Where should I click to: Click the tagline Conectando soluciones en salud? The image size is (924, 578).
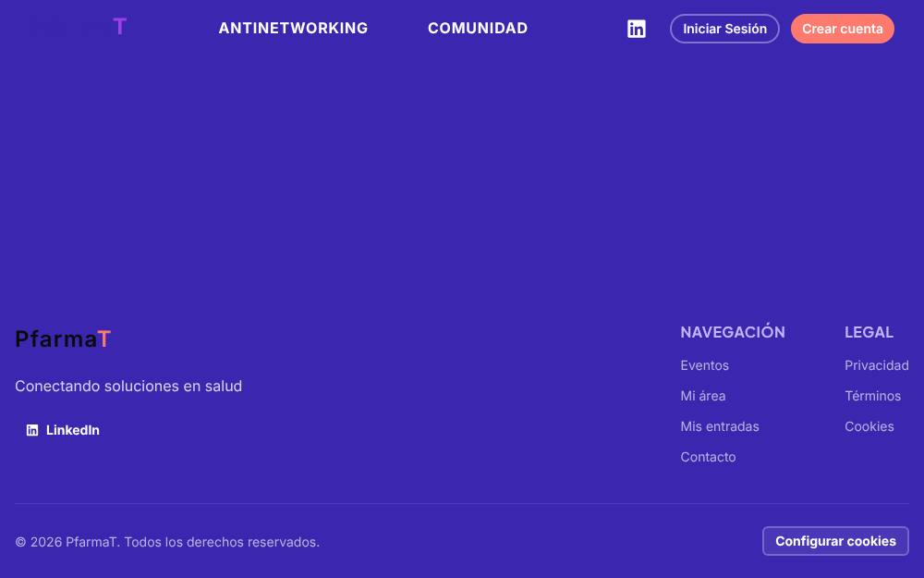[x=128, y=386]
